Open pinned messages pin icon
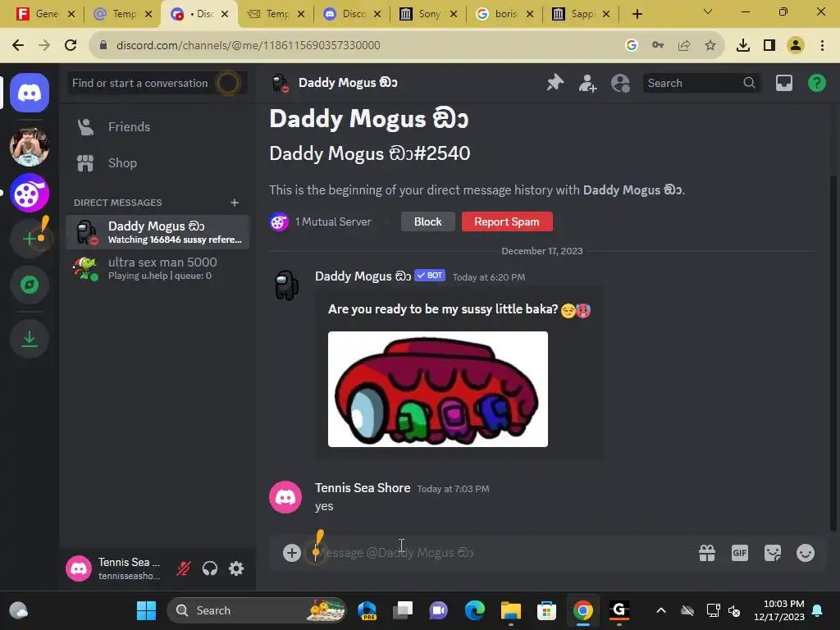Screen dimensions: 840x630 pyautogui.click(x=555, y=83)
